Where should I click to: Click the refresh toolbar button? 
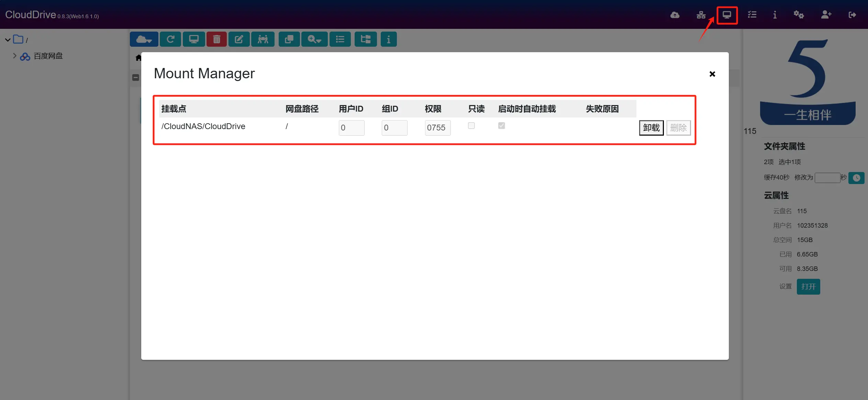[x=170, y=39]
